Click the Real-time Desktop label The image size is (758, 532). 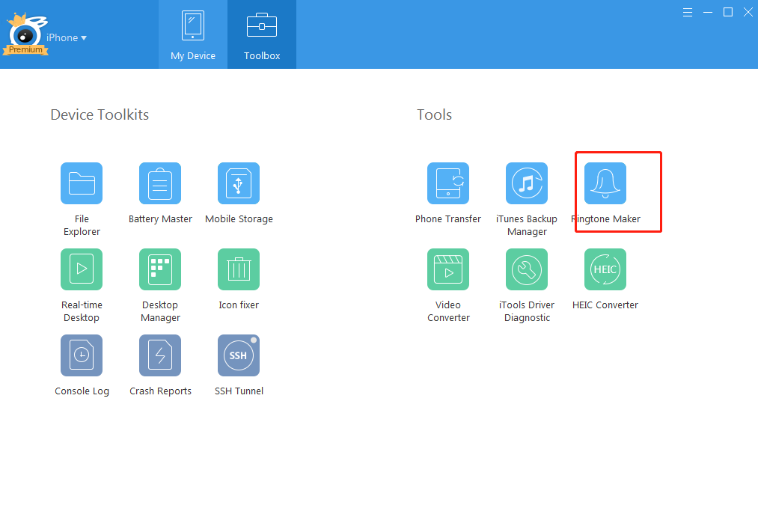(x=82, y=311)
